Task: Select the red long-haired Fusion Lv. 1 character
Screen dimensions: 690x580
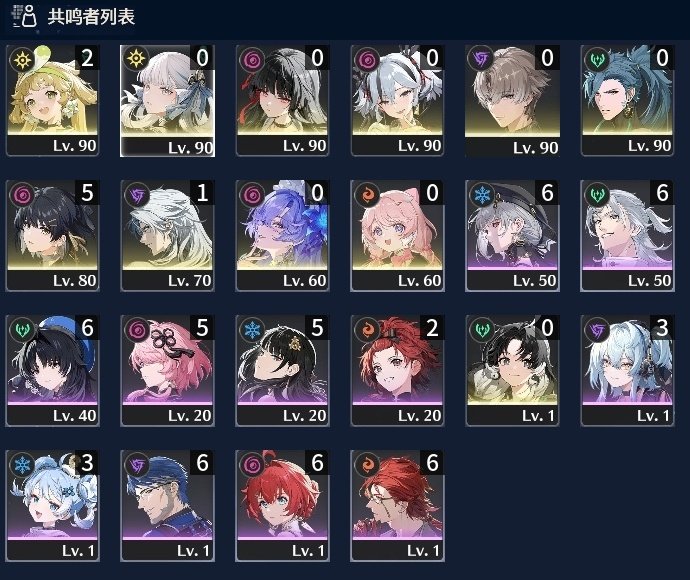Action: tap(397, 506)
